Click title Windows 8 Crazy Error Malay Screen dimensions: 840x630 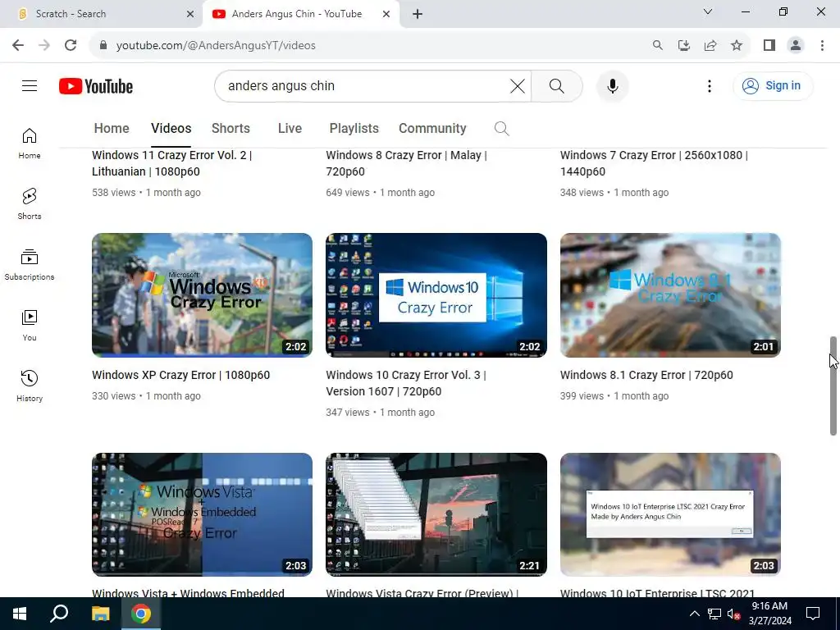(407, 163)
